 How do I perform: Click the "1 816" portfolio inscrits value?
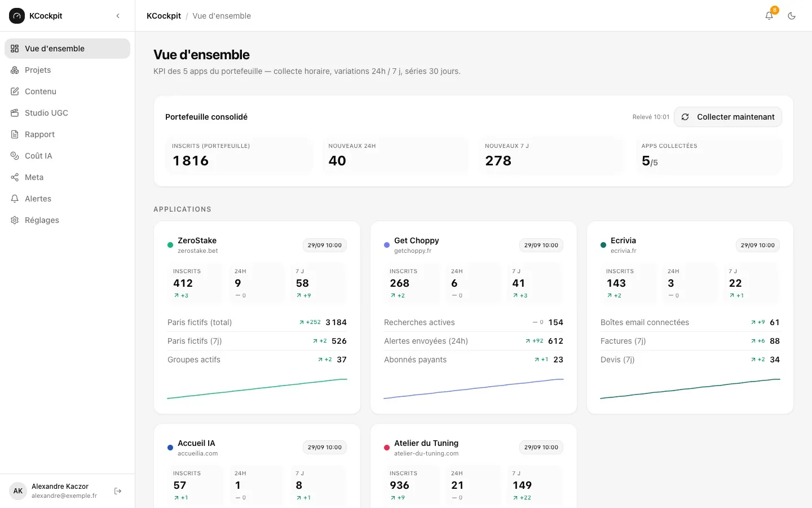click(x=191, y=161)
